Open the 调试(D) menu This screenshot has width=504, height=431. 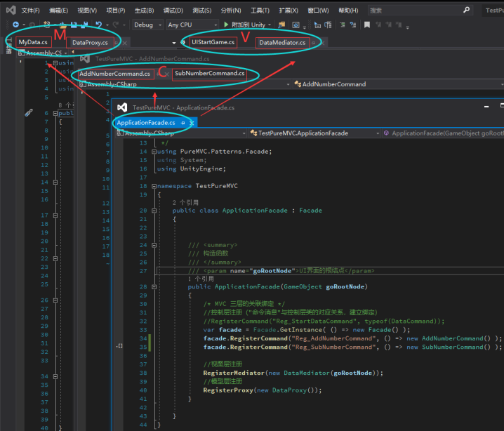(173, 11)
